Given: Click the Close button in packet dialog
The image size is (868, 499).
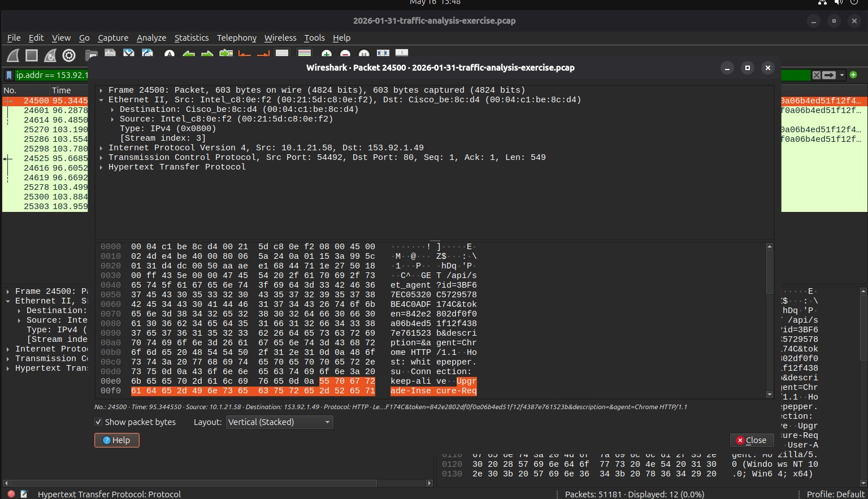Looking at the screenshot, I should point(752,440).
